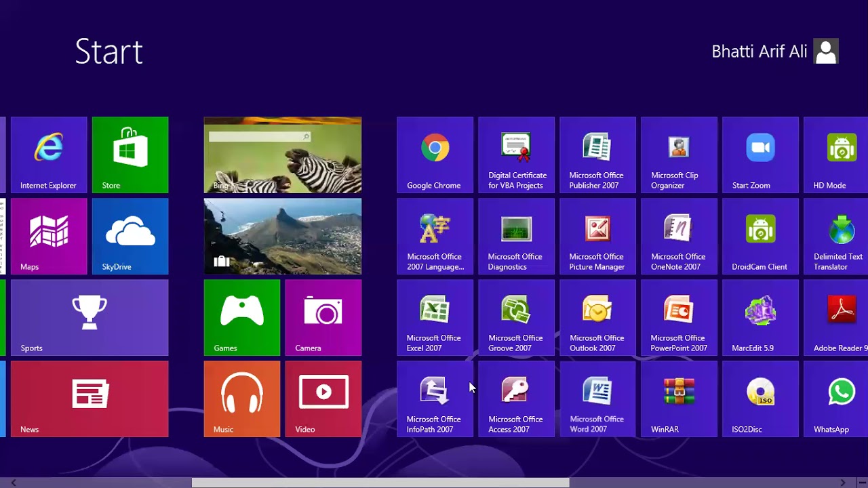Click the Start Zoom tile
Viewport: 868px width, 488px height.
tap(761, 155)
